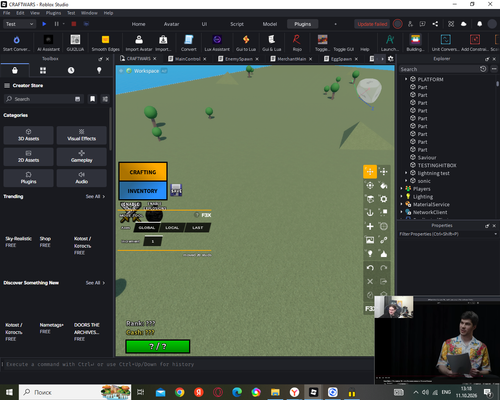
Task: Click the F3X undo arrow
Action: tap(370, 268)
